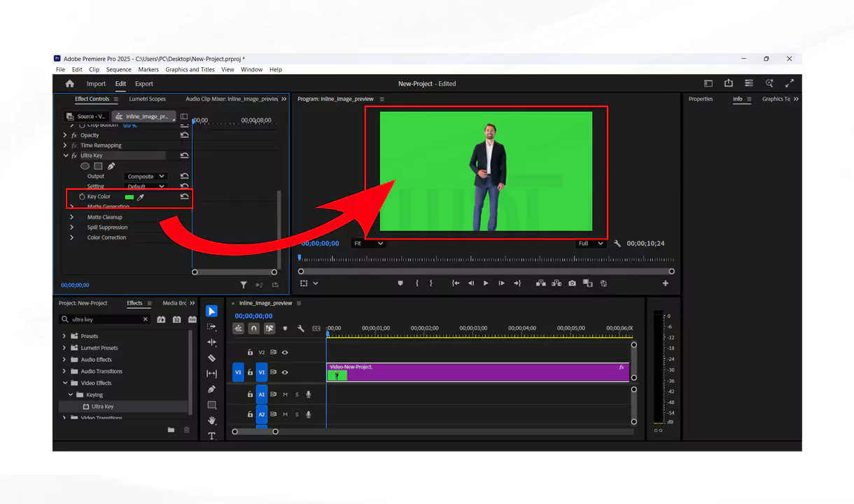Image resolution: width=854 pixels, height=504 pixels.
Task: Mute track A1
Action: 285,395
